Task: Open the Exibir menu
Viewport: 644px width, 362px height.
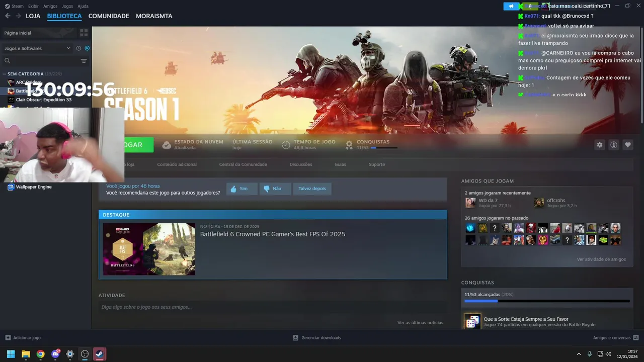Action: (x=33, y=6)
